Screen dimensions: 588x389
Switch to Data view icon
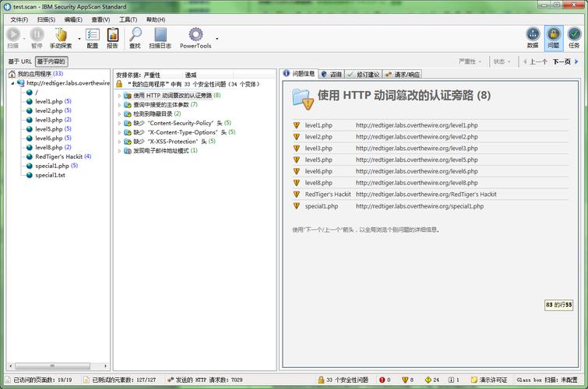tap(533, 34)
